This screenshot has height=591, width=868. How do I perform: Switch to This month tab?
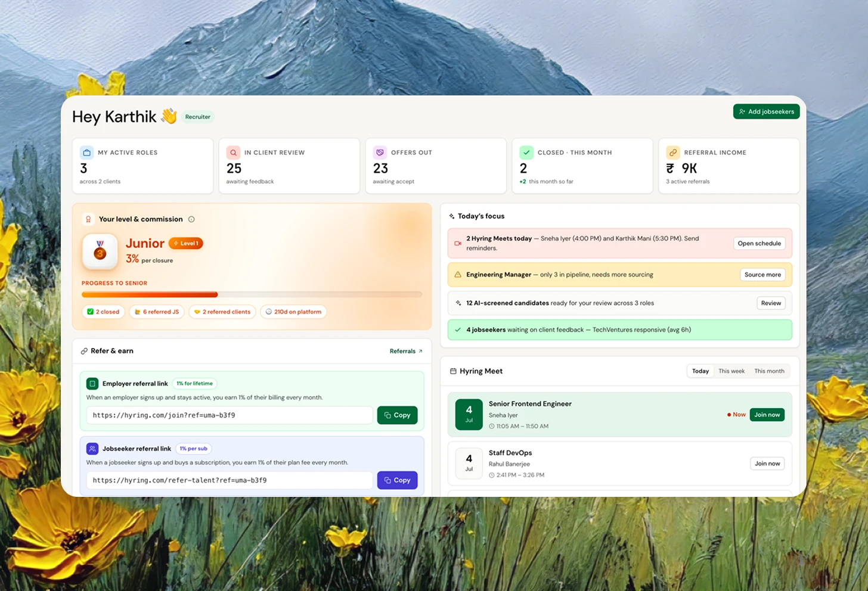[x=769, y=371]
